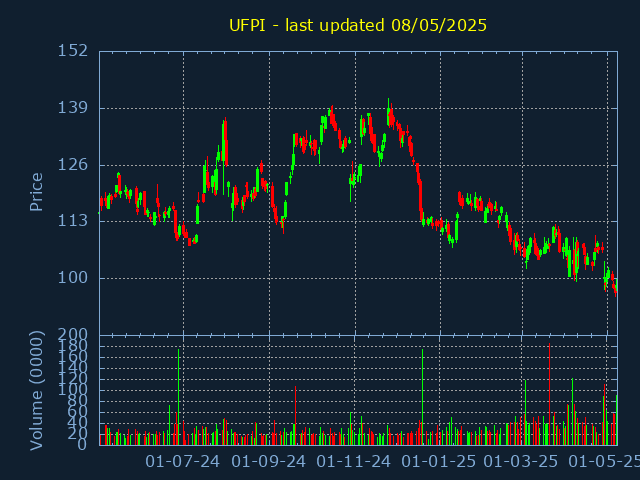Viewport: 640px width, 480px height.
Task: Click the date label 01-11-24
Action: (353, 462)
